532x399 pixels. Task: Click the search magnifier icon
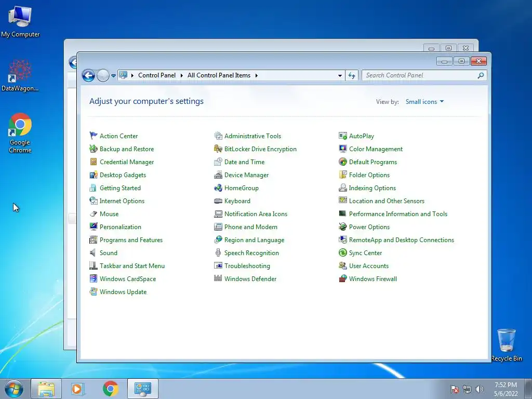[481, 75]
